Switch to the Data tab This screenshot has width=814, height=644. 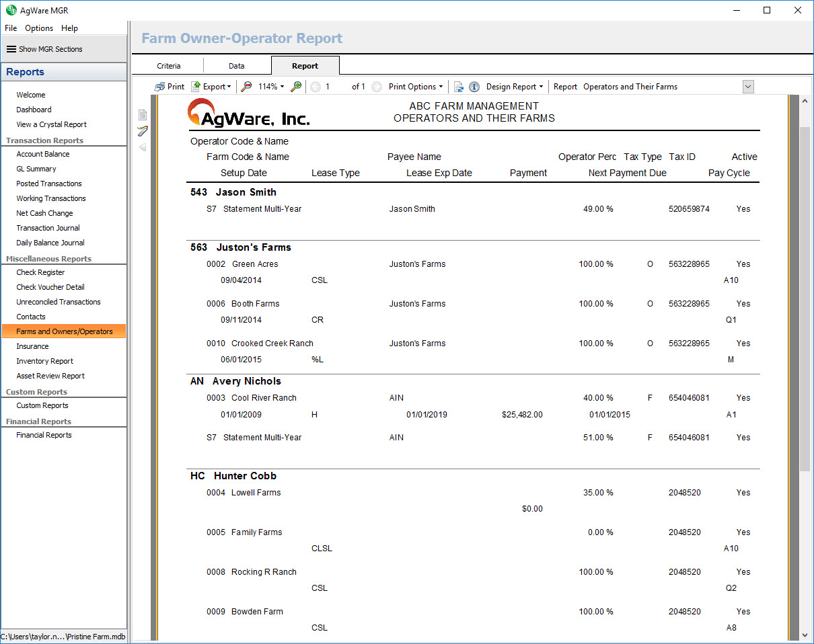point(236,66)
